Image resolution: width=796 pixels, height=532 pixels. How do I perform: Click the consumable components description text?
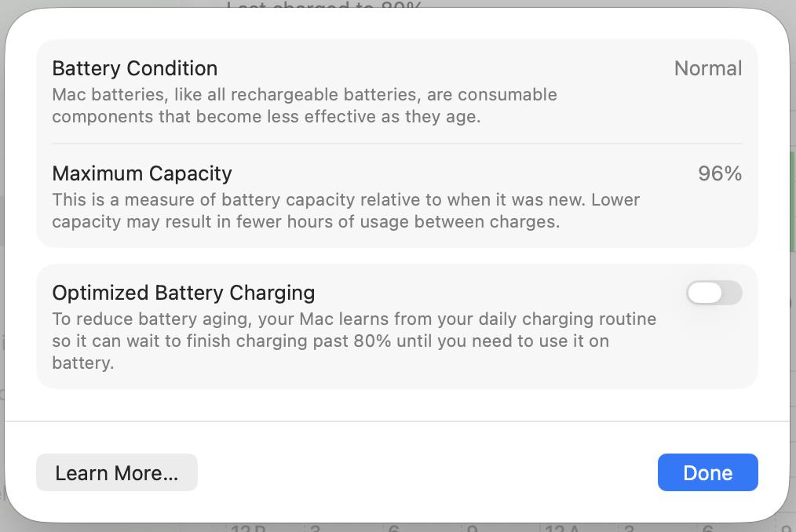click(x=305, y=105)
